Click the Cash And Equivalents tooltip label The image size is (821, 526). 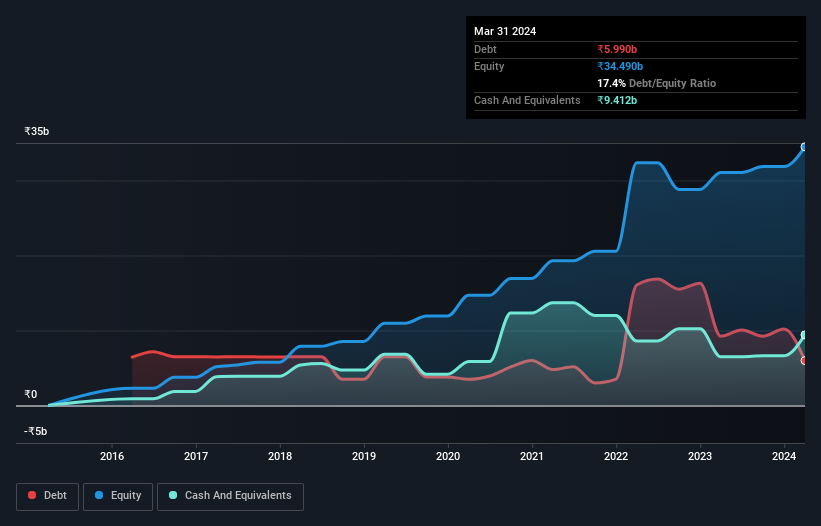pyautogui.click(x=527, y=100)
